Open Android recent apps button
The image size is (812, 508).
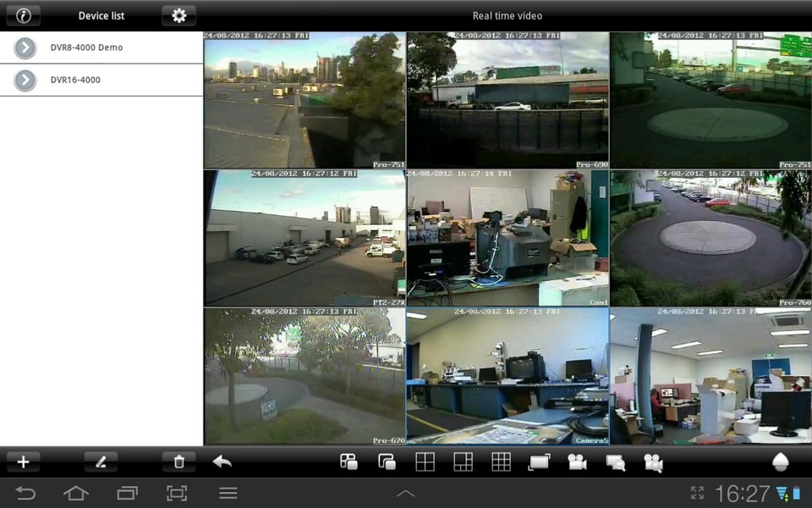click(x=127, y=493)
